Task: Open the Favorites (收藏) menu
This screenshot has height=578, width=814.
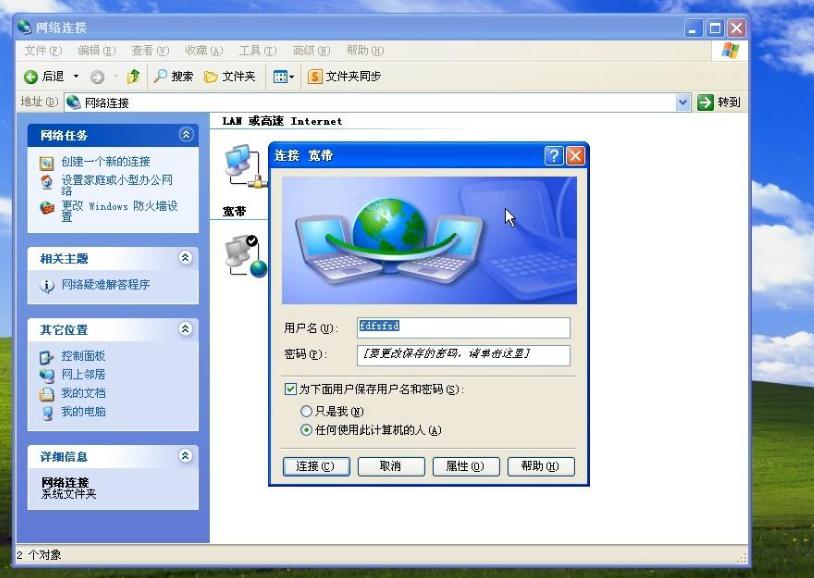Action: [x=204, y=50]
